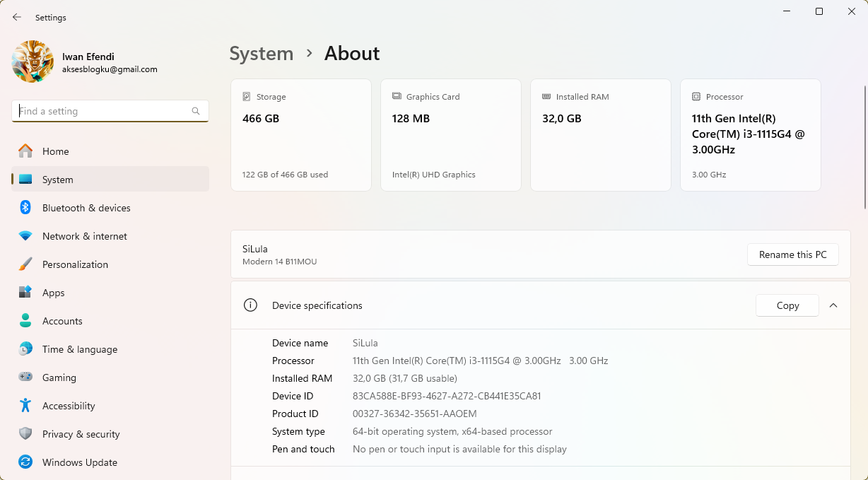Click the System monitor icon
This screenshot has height=480, width=868.
click(x=25, y=180)
